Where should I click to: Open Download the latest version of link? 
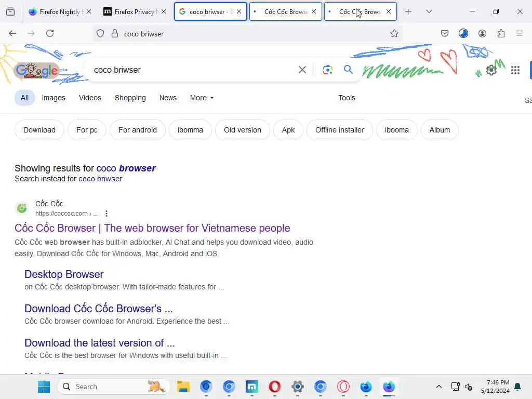99,343
